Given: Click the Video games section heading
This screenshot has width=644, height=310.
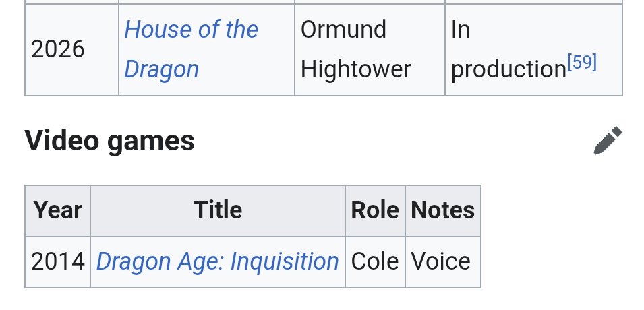Looking at the screenshot, I should tap(109, 140).
